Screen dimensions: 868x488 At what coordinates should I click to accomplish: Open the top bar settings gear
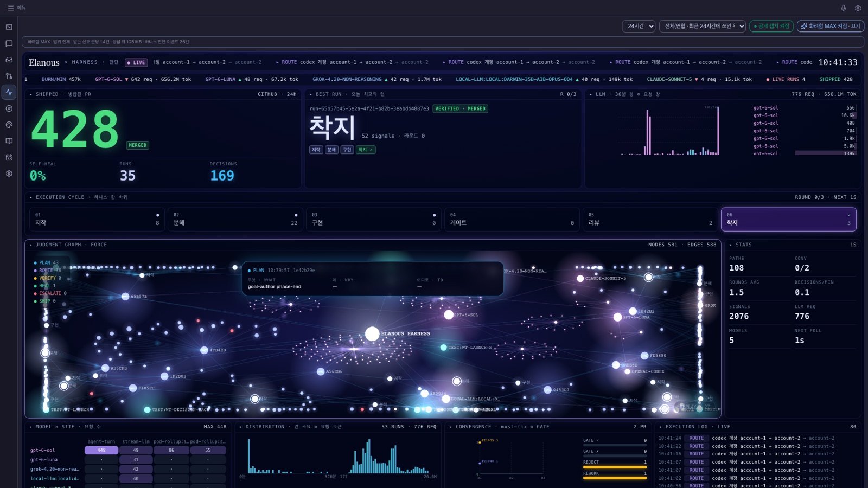[858, 8]
